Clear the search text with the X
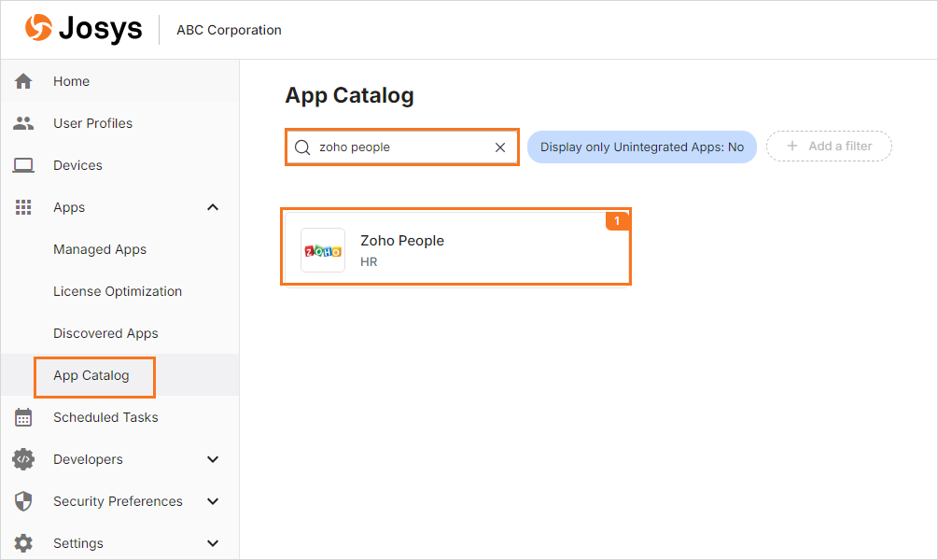The height and width of the screenshot is (560, 938). (500, 147)
